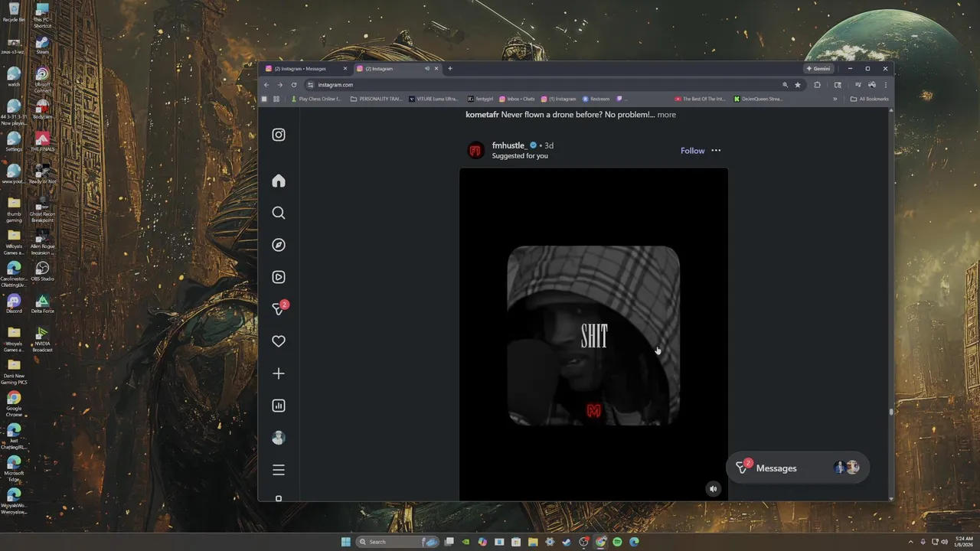The height and width of the screenshot is (551, 980).
Task: Open File Explorer from the taskbar
Action: [533, 542]
